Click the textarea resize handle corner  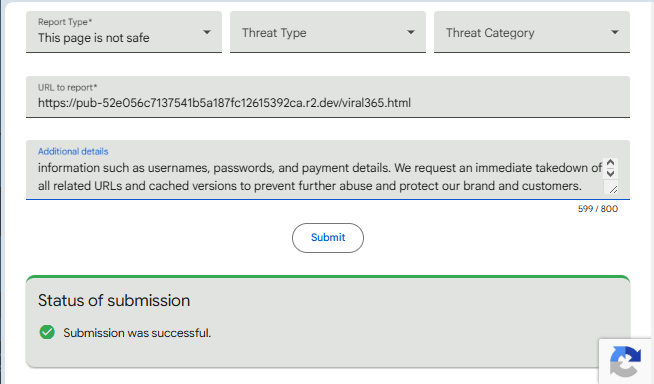[x=612, y=189]
